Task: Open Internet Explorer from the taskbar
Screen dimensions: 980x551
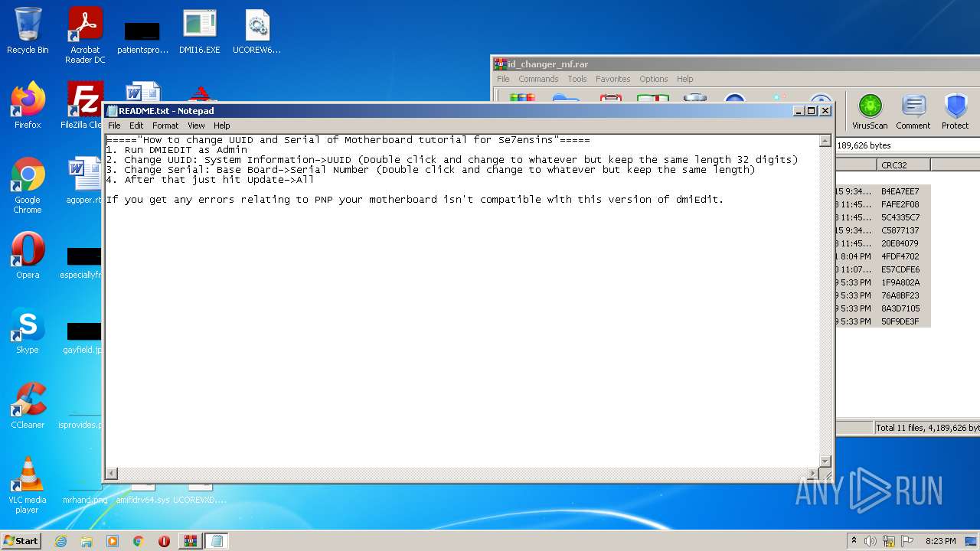Action: 60,541
